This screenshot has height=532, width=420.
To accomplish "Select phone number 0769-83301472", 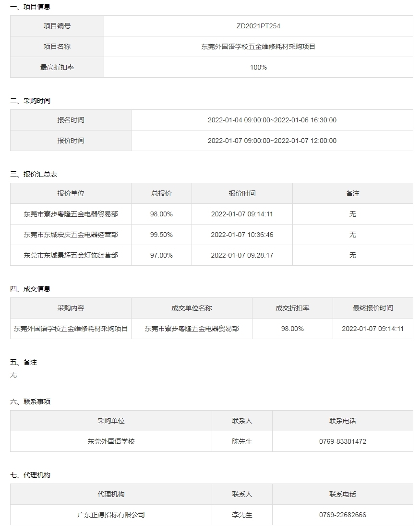I will 343,441.
